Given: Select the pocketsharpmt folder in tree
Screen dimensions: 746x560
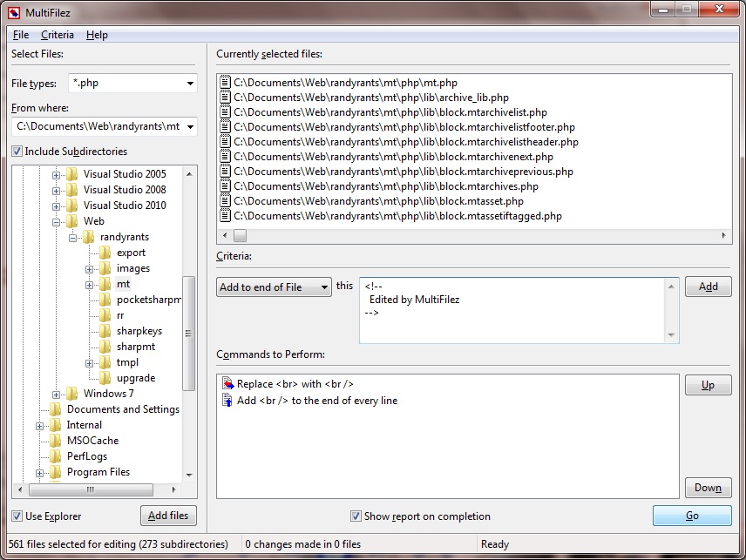Looking at the screenshot, I should point(148,300).
